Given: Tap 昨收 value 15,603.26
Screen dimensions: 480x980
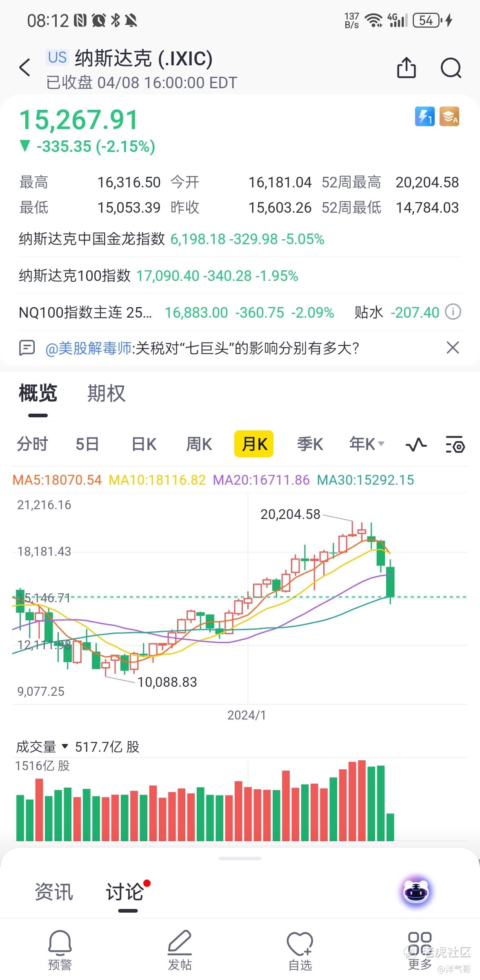Looking at the screenshot, I should pyautogui.click(x=280, y=207).
